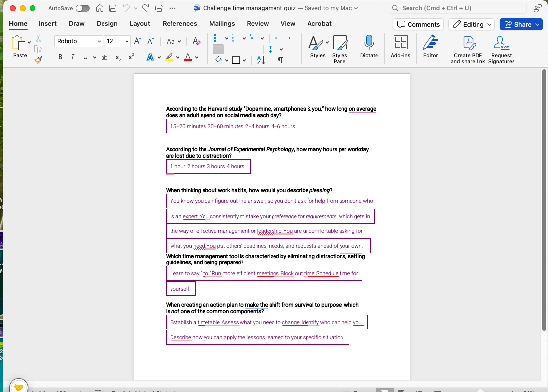Open the Editing mode dropdown

tap(472, 24)
